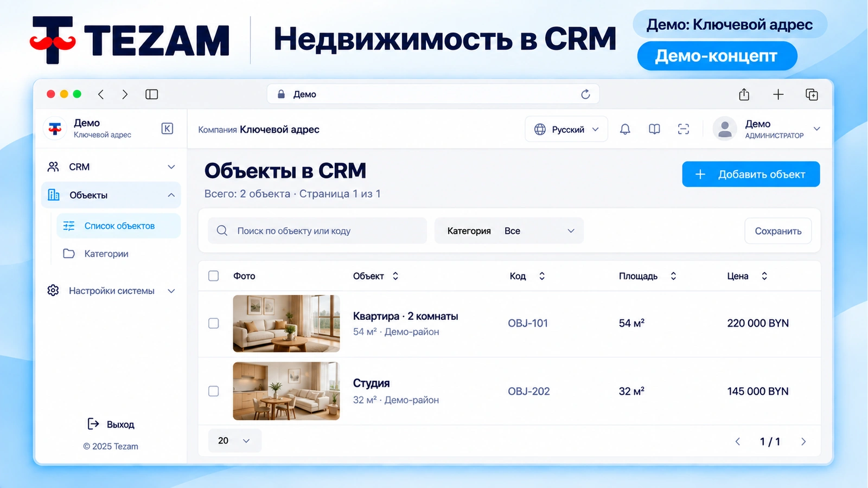Open the OBJ-101 code link
The width and height of the screenshot is (868, 488).
tap(528, 323)
